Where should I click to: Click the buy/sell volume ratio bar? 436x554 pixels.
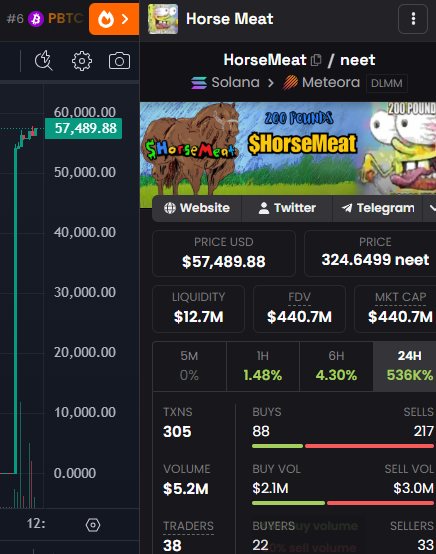point(343,503)
